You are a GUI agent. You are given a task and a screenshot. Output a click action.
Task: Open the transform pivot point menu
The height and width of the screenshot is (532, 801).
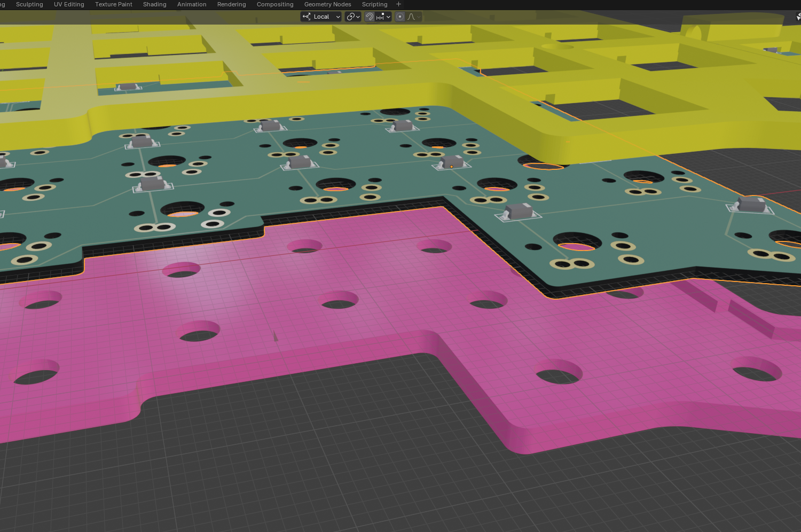pos(352,17)
